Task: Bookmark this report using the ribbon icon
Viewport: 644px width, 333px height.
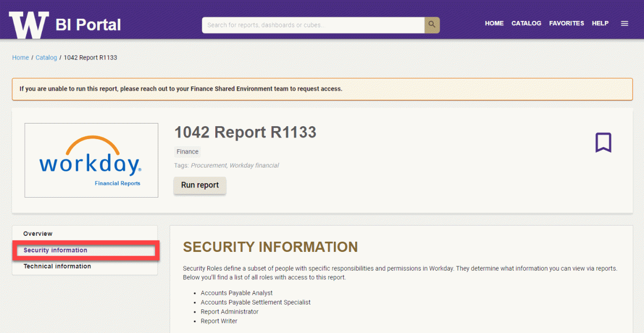Action: coord(603,142)
